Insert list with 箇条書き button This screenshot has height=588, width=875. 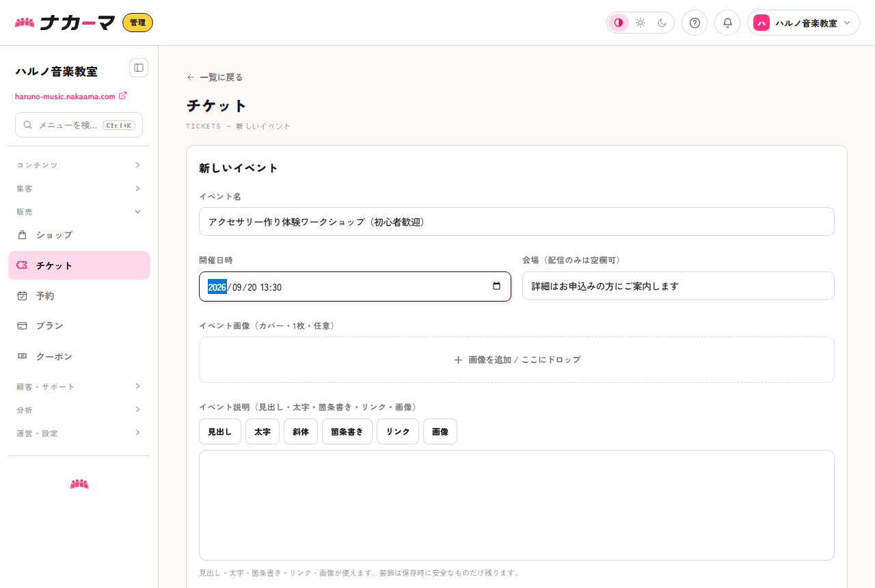point(347,431)
